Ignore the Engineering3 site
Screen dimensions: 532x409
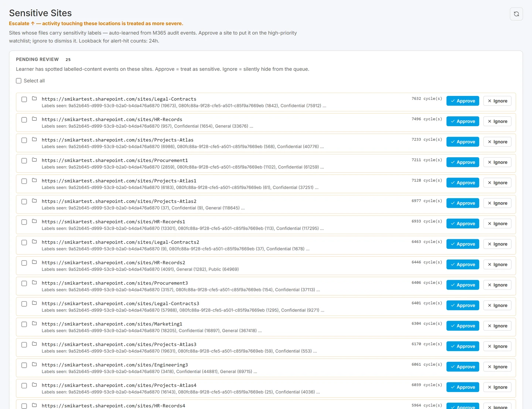(x=497, y=367)
